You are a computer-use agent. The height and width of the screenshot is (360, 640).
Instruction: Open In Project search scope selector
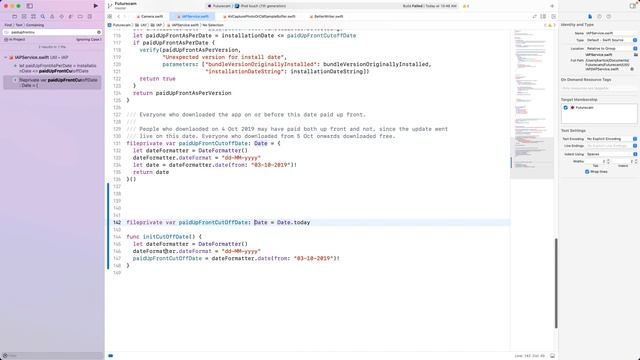(x=15, y=40)
